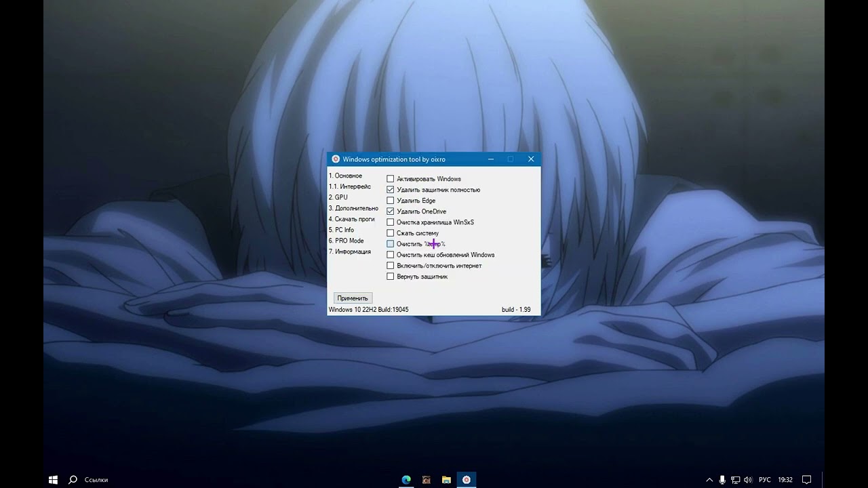The height and width of the screenshot is (488, 868).
Task: Select 4. Скачать проги section
Action: click(x=351, y=219)
